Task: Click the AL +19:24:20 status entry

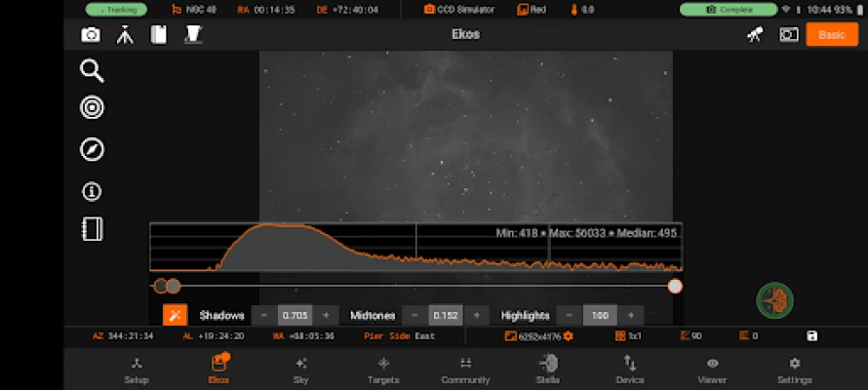Action: (x=214, y=335)
